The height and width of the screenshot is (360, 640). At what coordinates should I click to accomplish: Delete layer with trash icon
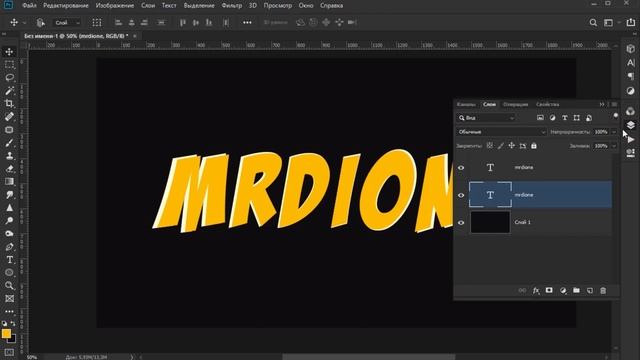pyautogui.click(x=603, y=291)
